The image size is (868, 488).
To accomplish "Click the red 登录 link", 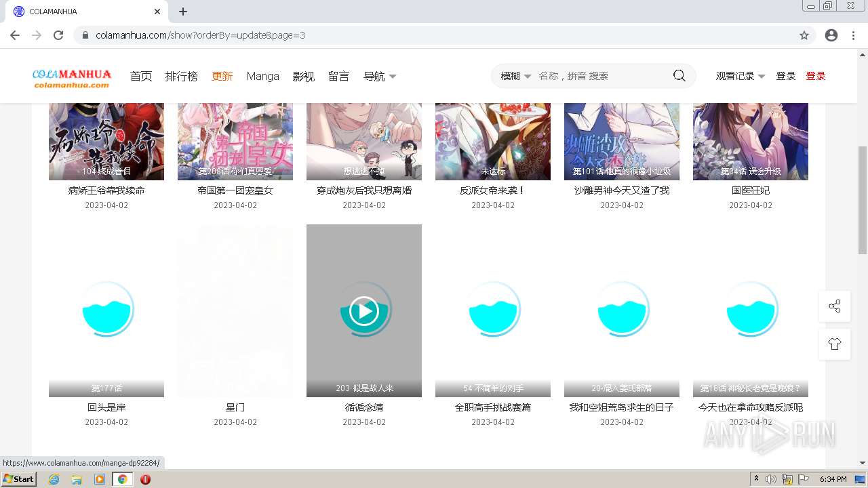I will click(816, 76).
